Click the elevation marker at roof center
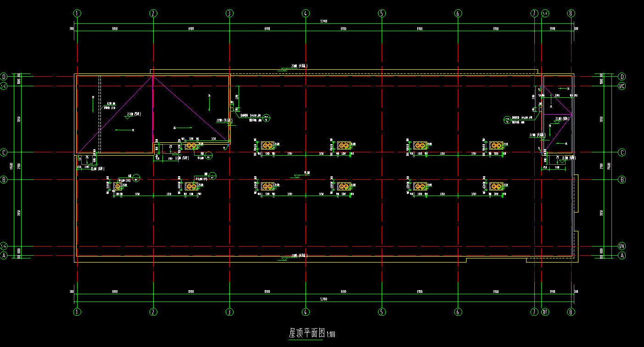644x347 pixels. [297, 175]
